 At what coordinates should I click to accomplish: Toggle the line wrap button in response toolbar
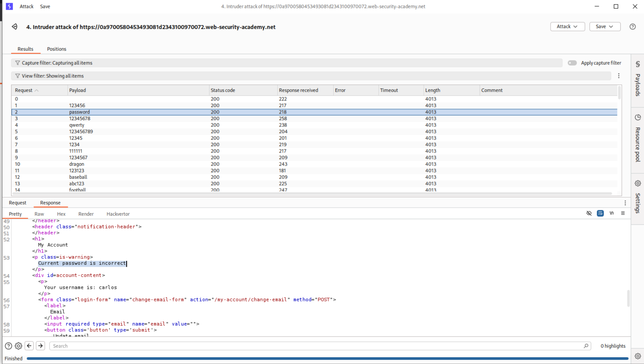tap(600, 213)
